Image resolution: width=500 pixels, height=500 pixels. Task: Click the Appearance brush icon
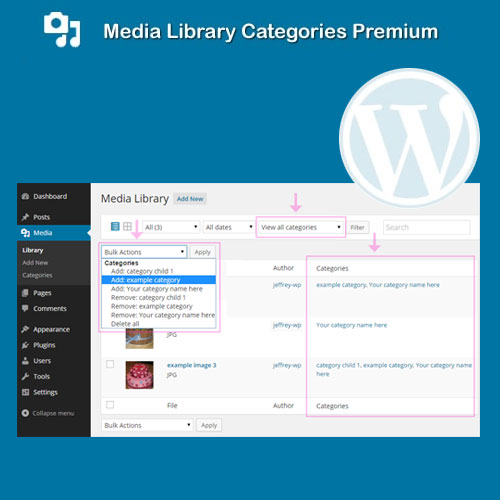point(25,329)
